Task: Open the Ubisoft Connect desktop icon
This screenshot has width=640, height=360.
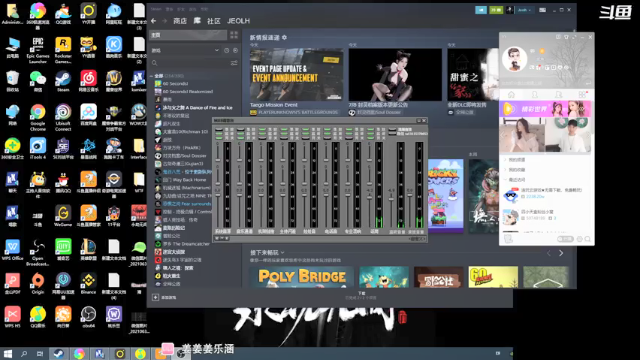Action: coord(63,117)
